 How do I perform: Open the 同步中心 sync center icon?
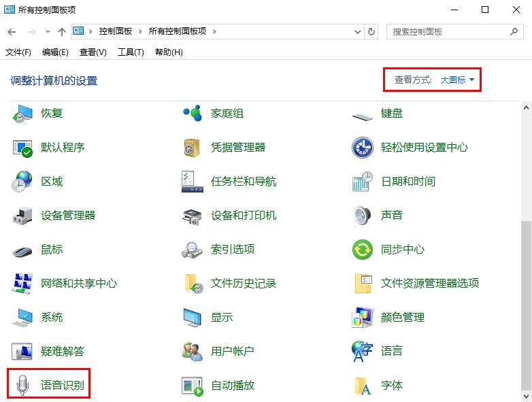coord(363,250)
